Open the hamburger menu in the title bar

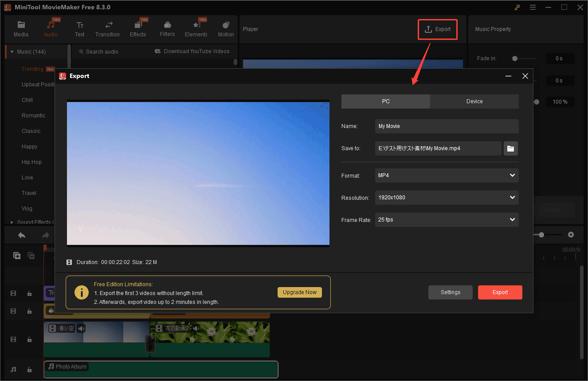point(533,8)
